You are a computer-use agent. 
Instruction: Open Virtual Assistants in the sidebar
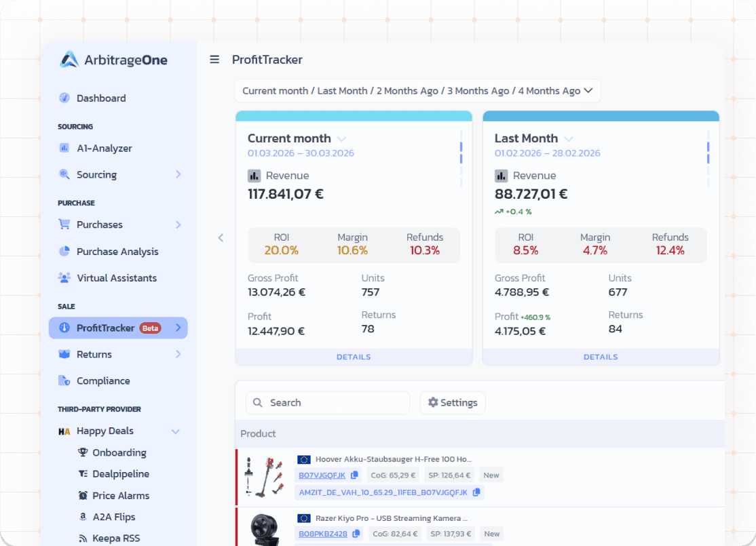tap(118, 277)
